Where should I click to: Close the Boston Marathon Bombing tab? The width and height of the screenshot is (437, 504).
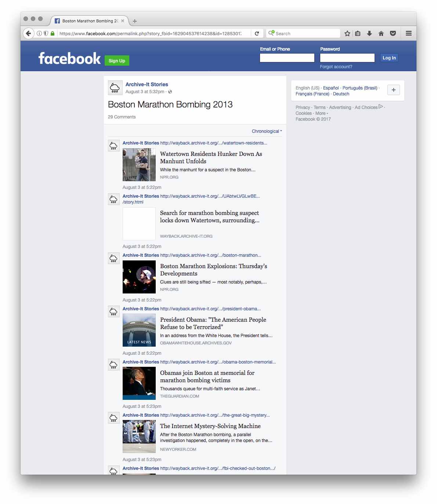pos(123,21)
